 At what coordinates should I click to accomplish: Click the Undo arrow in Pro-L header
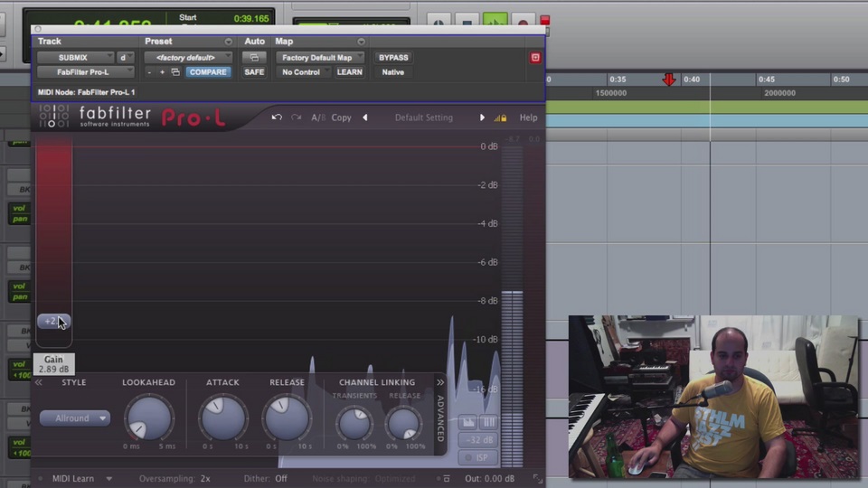pyautogui.click(x=277, y=117)
